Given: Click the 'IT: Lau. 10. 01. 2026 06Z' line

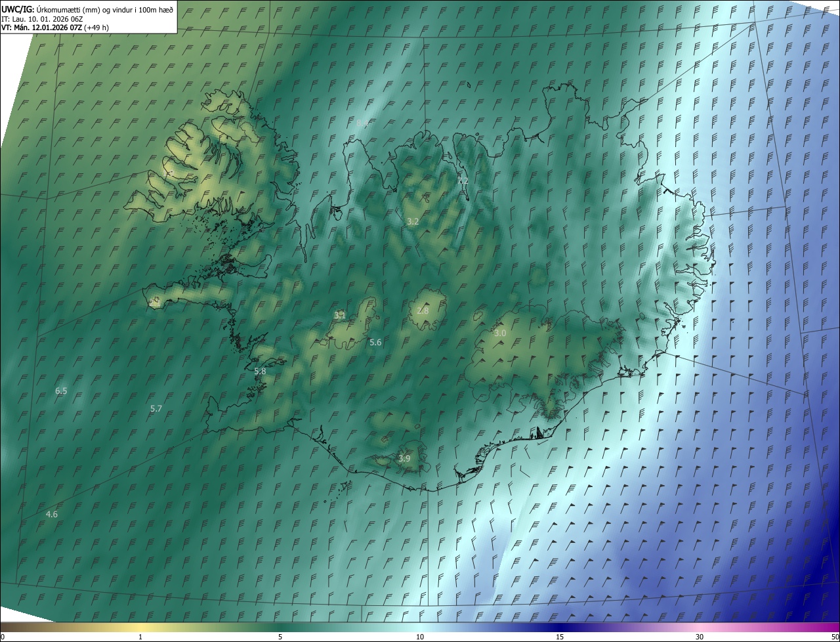Looking at the screenshot, I should click(42, 19).
